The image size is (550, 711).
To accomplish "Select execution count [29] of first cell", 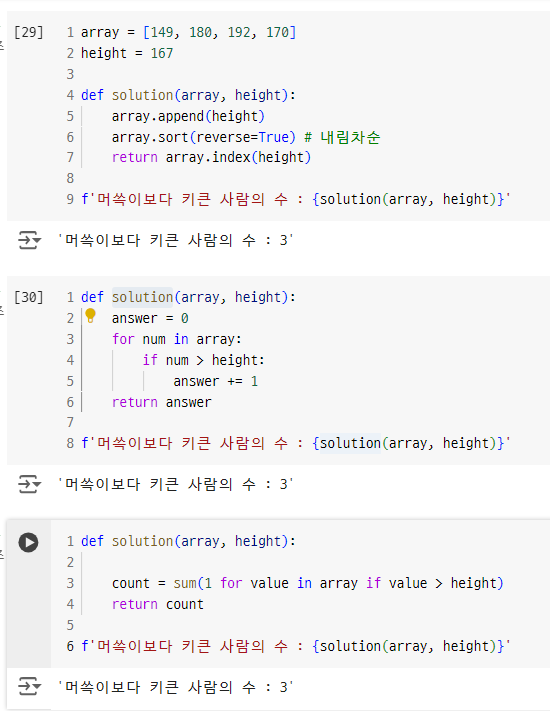I will [29, 33].
